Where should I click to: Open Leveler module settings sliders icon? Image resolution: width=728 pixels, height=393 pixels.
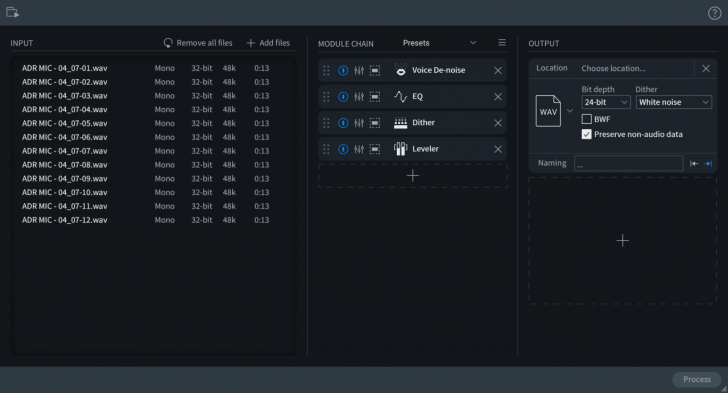(x=359, y=149)
